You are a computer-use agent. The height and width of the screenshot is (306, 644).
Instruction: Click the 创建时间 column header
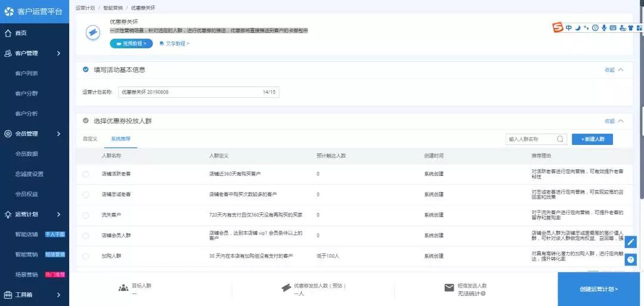coord(434,156)
